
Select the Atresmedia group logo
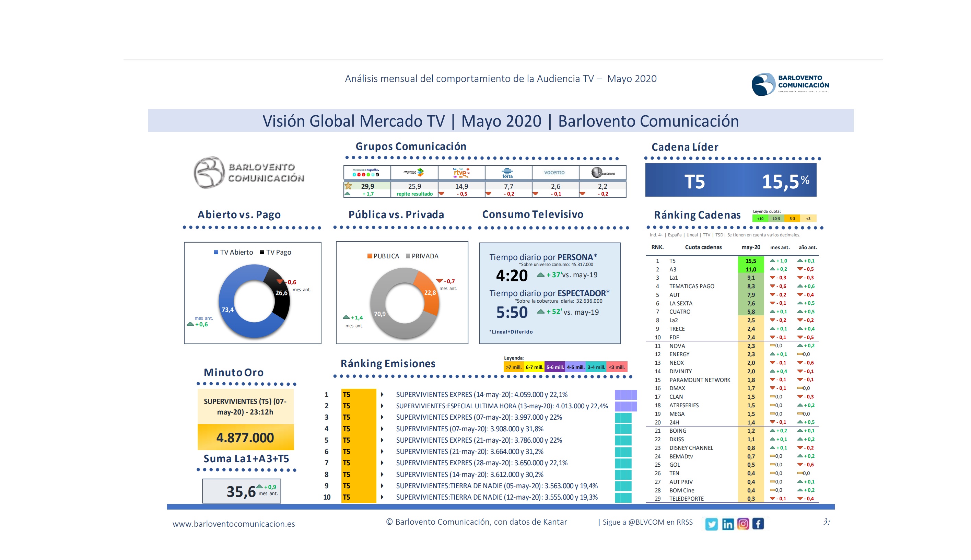[x=414, y=172]
